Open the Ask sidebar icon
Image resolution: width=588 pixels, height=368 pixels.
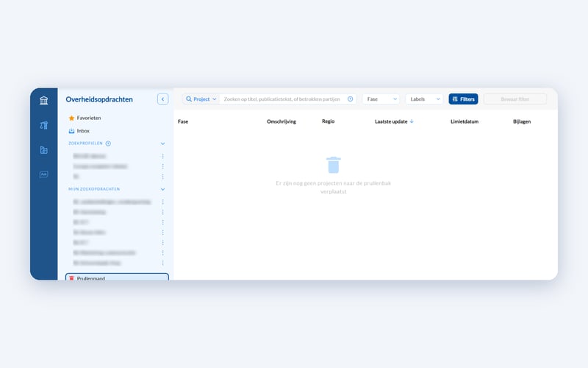click(x=44, y=174)
